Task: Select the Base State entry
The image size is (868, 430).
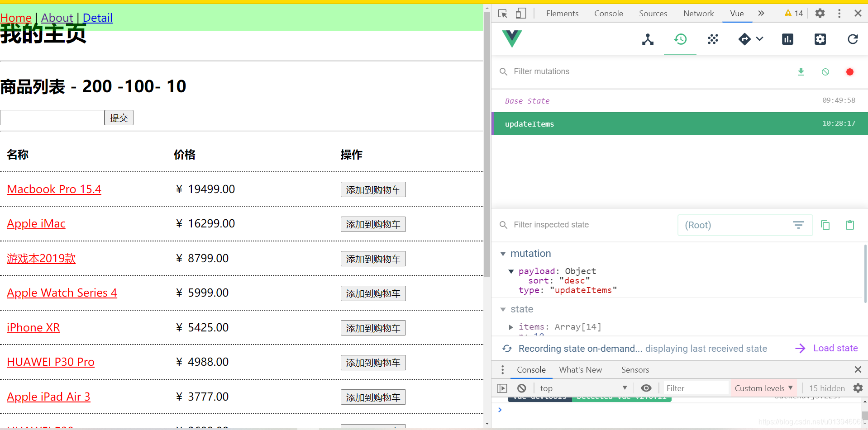Action: click(x=680, y=101)
